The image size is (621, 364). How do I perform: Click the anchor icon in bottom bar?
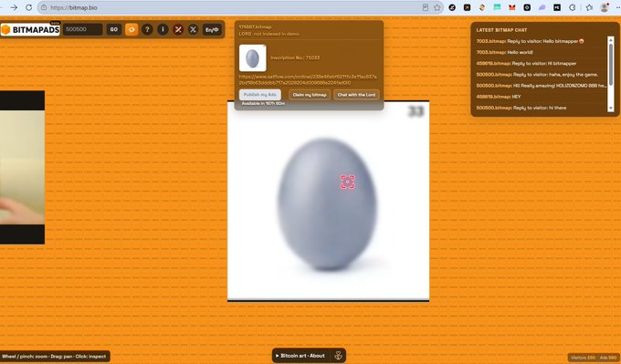click(x=338, y=356)
